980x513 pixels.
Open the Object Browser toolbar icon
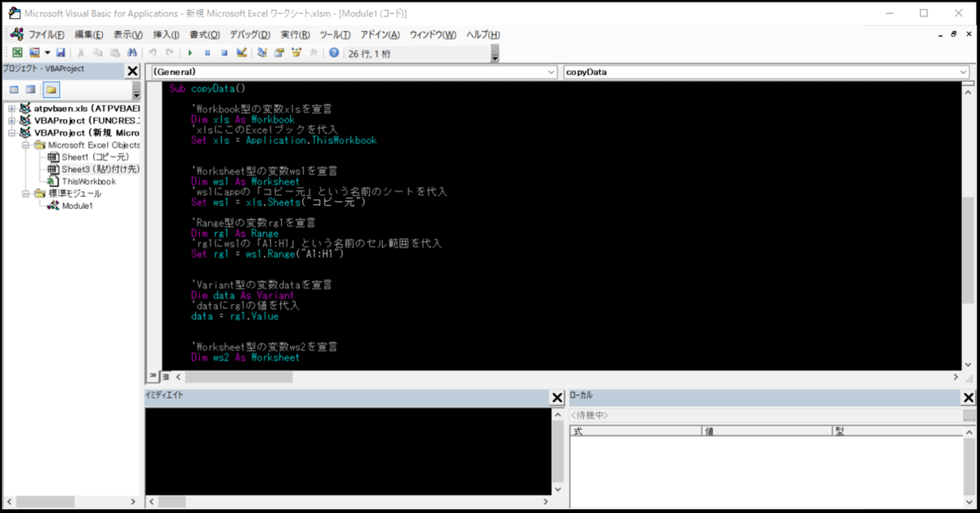(296, 52)
